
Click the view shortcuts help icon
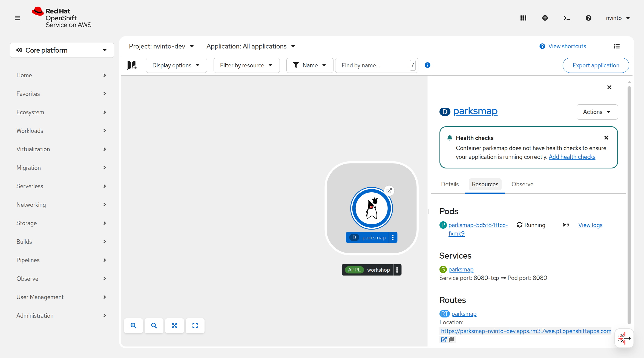542,46
